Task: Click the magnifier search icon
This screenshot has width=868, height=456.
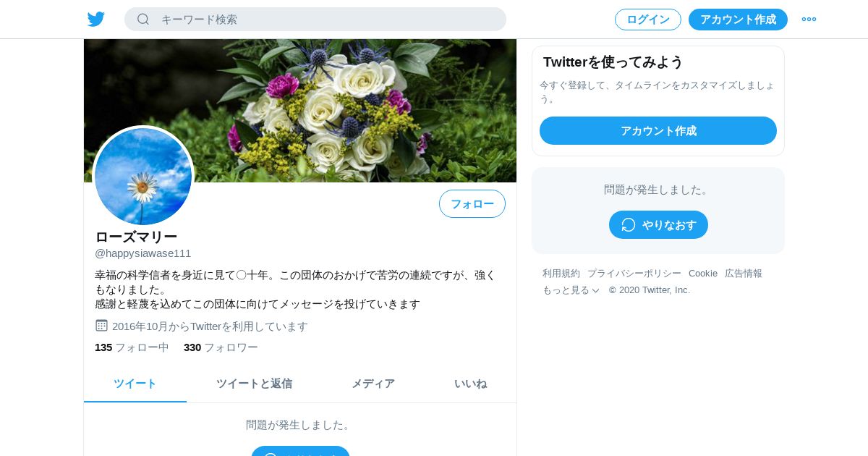Action: [143, 19]
